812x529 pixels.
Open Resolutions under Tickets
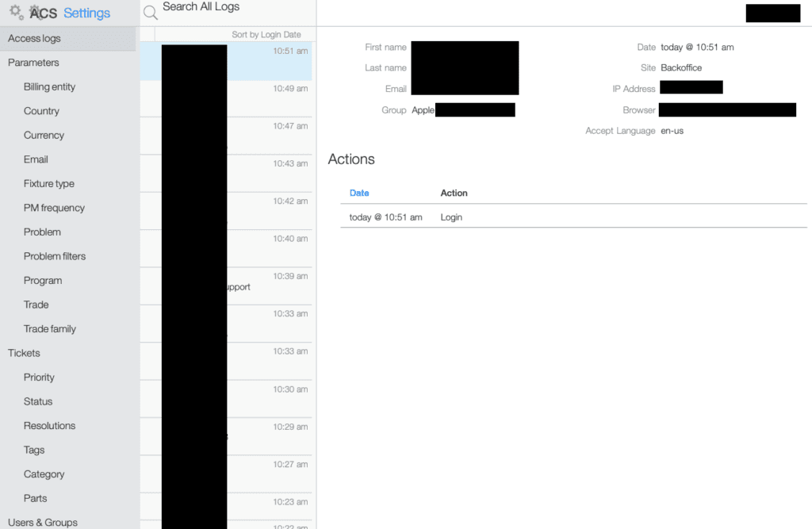(x=49, y=426)
